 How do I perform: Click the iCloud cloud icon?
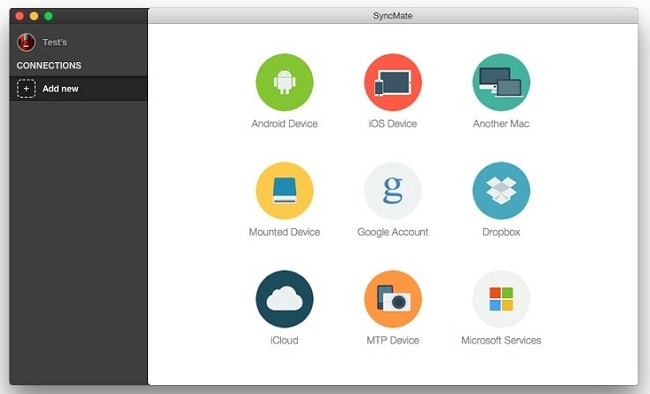[x=284, y=299]
